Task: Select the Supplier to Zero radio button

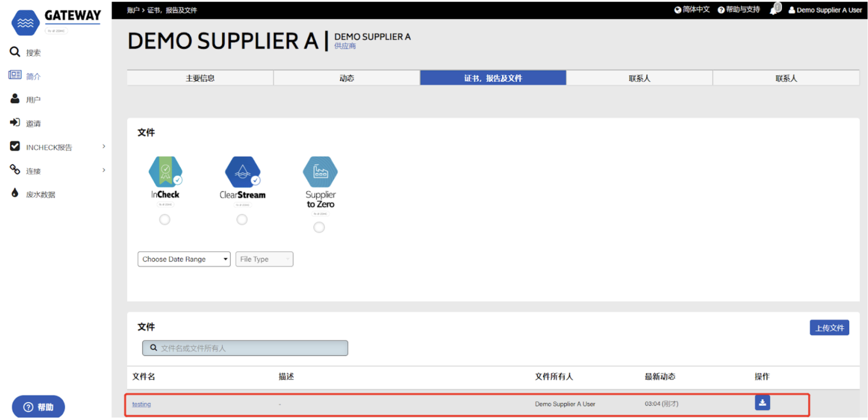Action: 319,227
